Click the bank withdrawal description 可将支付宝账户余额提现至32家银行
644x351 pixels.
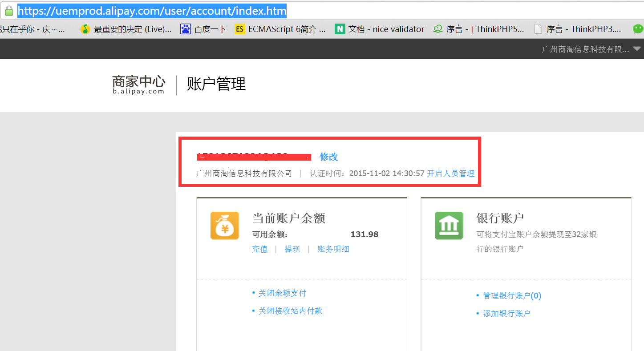click(537, 242)
